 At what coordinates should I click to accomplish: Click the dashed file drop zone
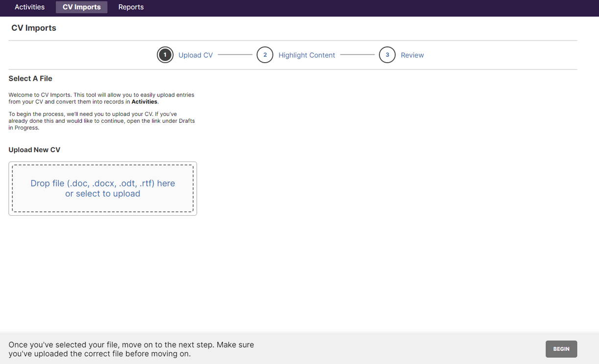pos(102,188)
